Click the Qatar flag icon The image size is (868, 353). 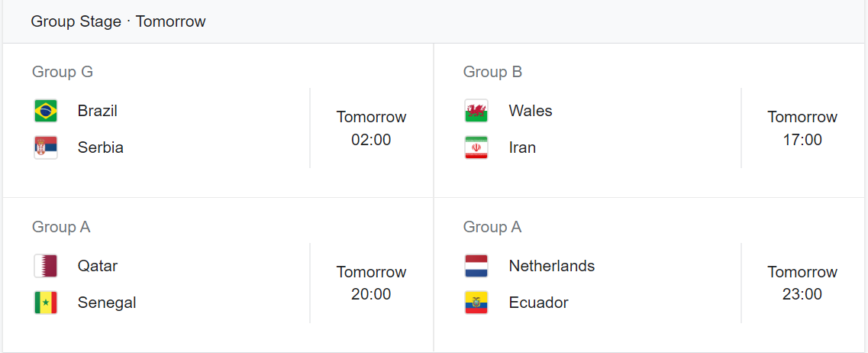point(45,266)
